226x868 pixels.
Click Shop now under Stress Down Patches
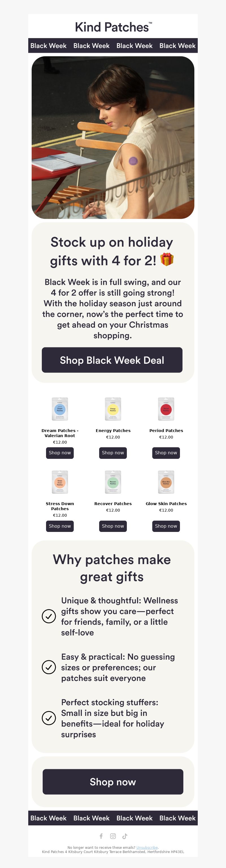(60, 526)
